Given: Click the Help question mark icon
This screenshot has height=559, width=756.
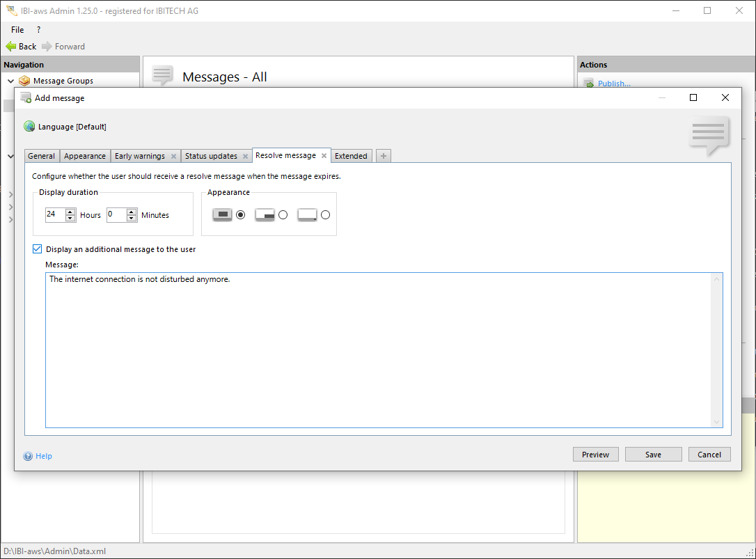Looking at the screenshot, I should pos(29,456).
